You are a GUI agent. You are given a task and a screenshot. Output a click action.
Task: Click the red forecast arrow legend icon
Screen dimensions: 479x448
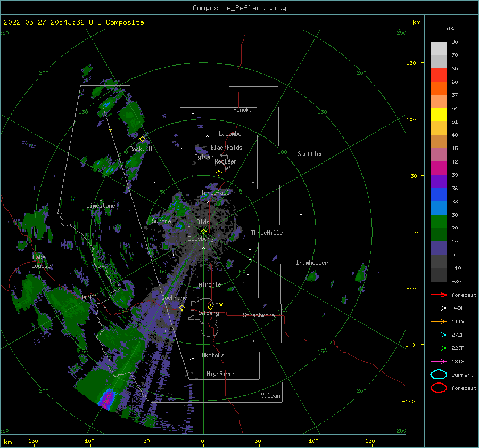point(439,295)
